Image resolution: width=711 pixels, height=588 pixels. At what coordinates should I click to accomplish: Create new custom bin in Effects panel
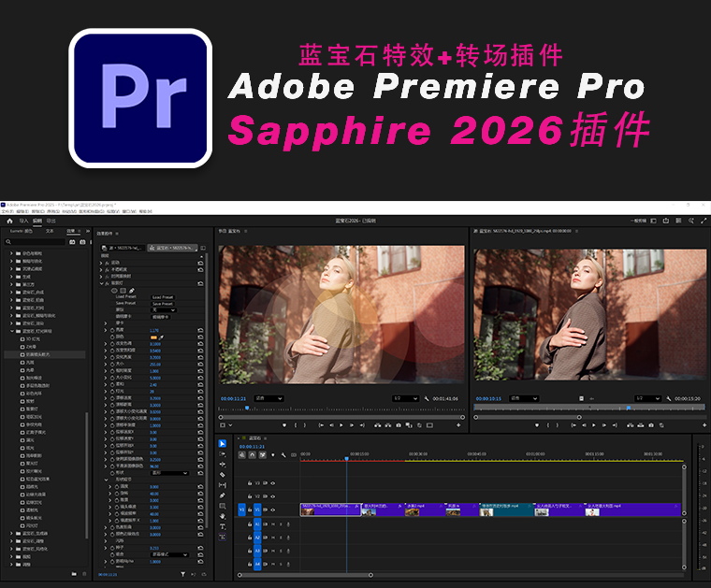[x=74, y=574]
